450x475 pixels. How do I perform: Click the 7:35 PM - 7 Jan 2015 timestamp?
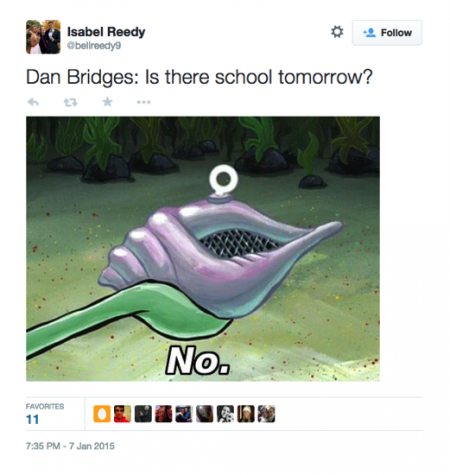[70, 446]
